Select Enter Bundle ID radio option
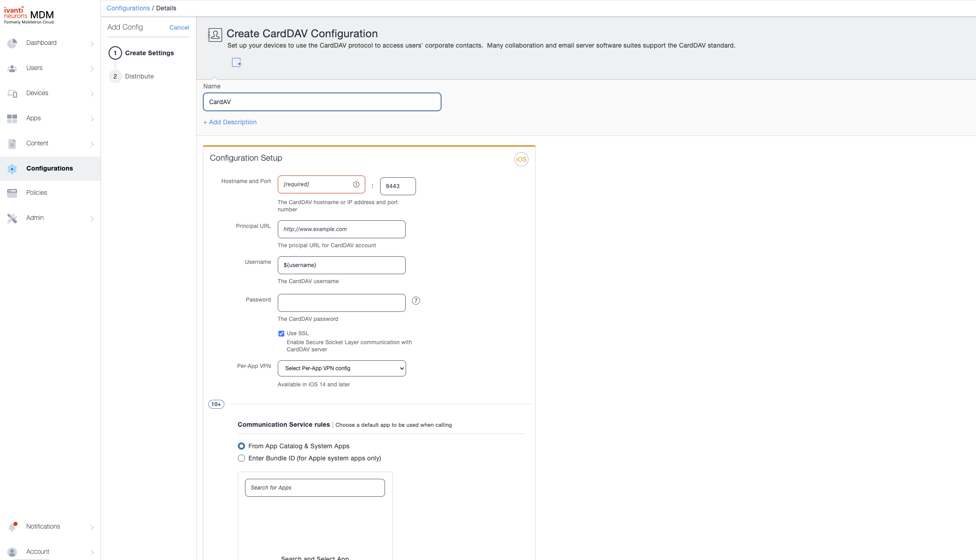976x560 pixels. click(x=241, y=458)
